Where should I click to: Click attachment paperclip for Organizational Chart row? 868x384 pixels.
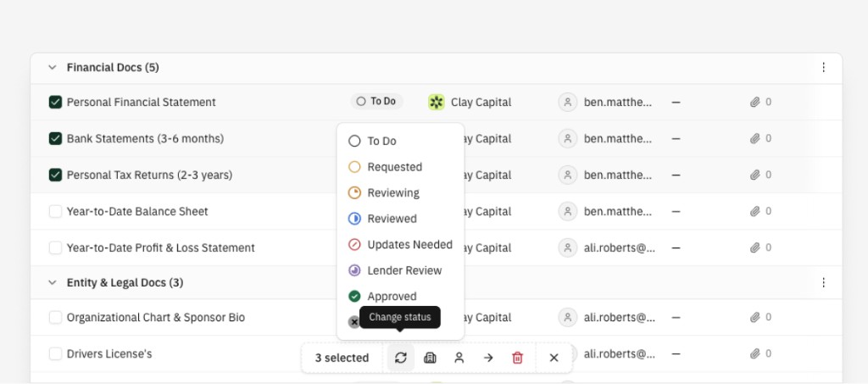coord(755,318)
